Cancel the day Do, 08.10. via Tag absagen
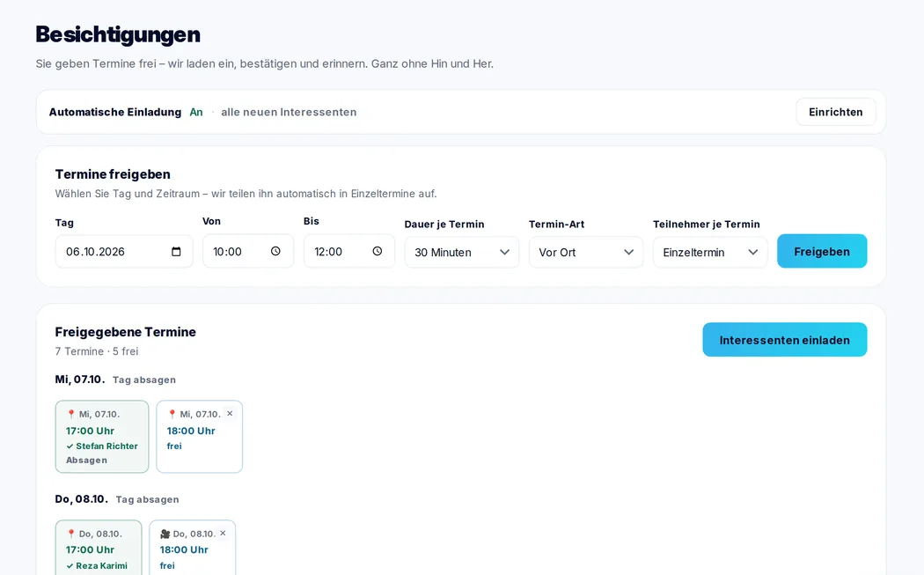 coord(147,499)
